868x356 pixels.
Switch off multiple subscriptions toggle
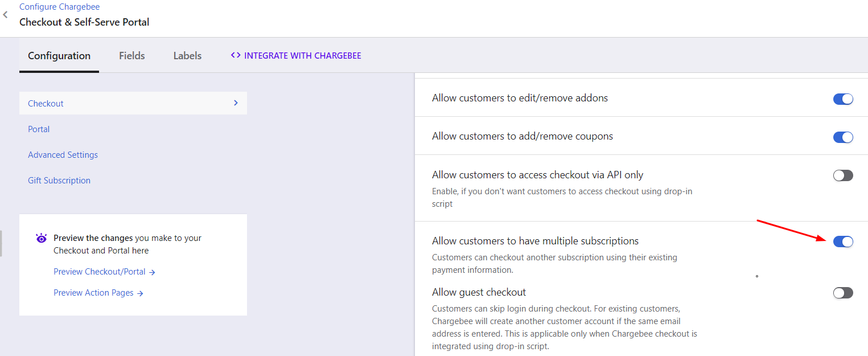(x=843, y=242)
